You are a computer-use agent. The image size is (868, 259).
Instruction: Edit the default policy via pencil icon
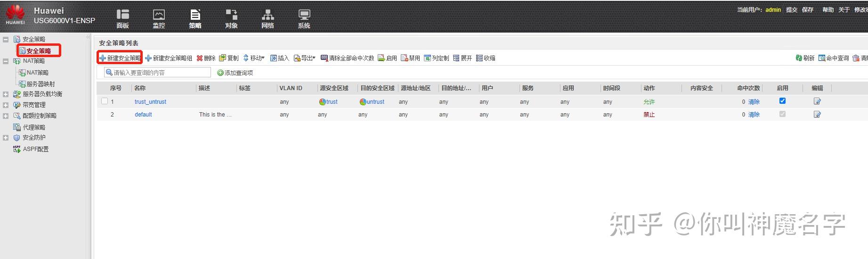click(817, 114)
